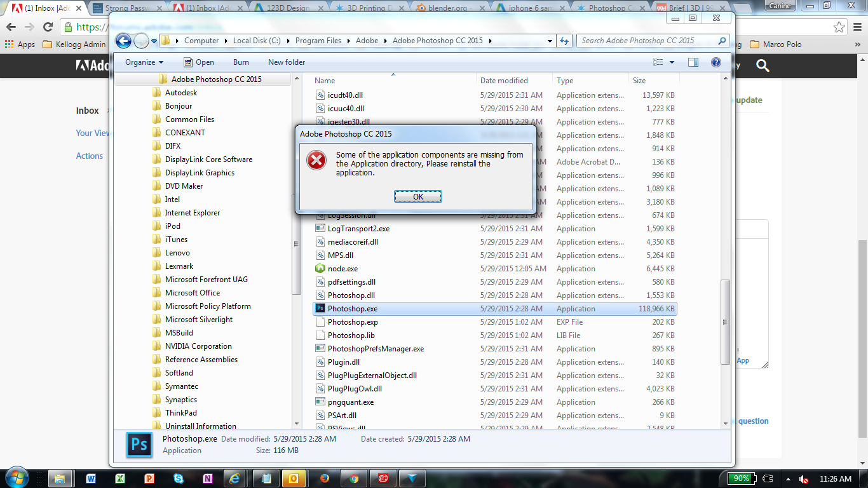Click the folder tree vertical scrollbar thumb
The image size is (868, 488).
[295, 245]
